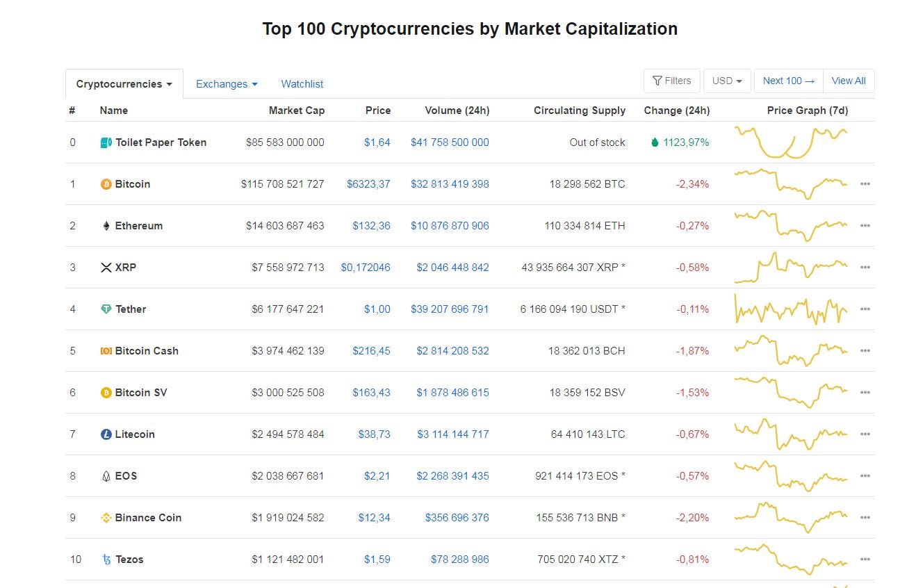Click the Litecoin logo icon

pos(106,434)
